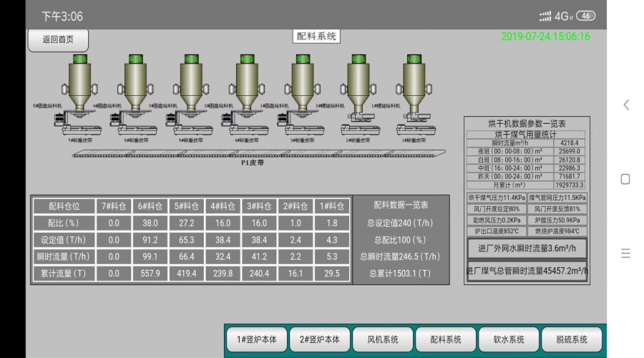Tap the 风门开度给定80% field
The height and width of the screenshot is (358, 644).
pos(496,208)
